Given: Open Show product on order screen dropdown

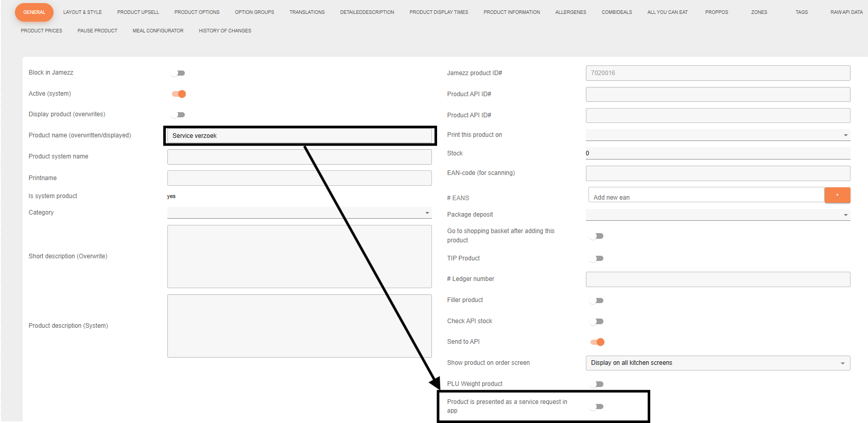Looking at the screenshot, I should [717, 363].
